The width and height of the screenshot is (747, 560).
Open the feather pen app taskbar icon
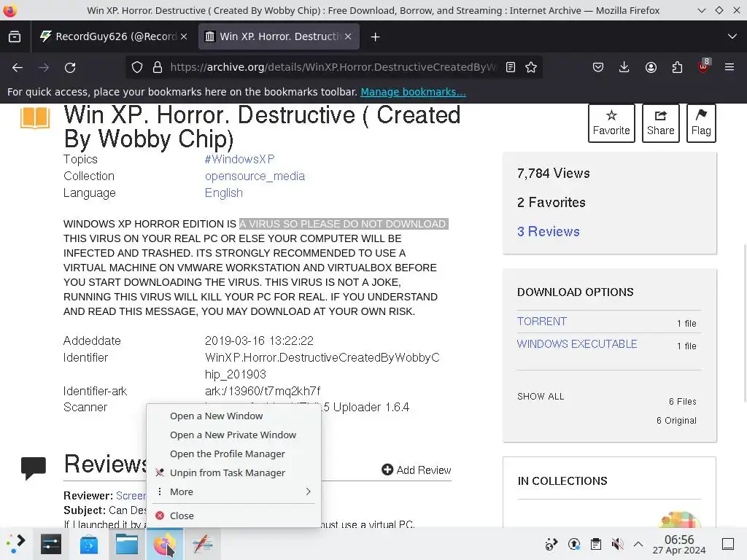tap(203, 544)
